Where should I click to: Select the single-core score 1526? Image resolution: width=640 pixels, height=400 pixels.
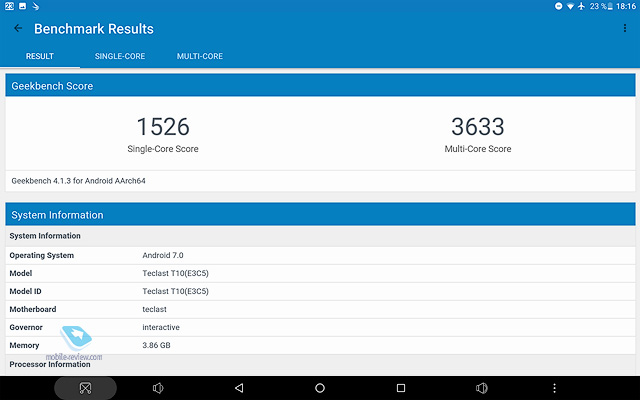163,127
